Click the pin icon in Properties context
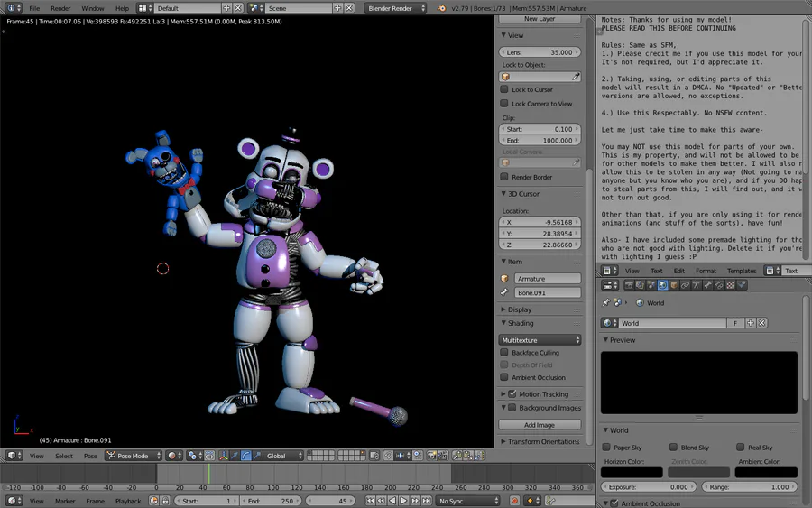Screen dimensions: 812x508 606,302
